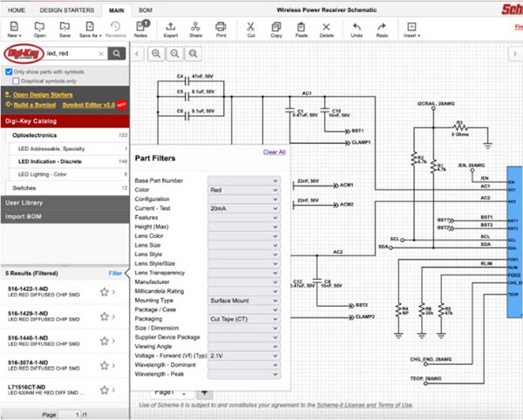
Task: Open the Color filter dropdown
Action: [x=243, y=189]
